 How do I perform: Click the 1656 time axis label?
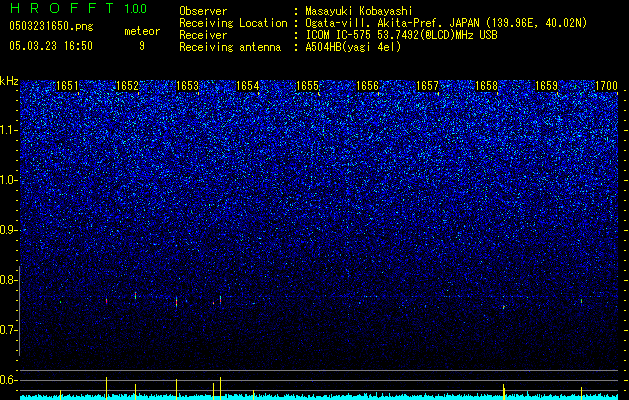[x=367, y=86]
